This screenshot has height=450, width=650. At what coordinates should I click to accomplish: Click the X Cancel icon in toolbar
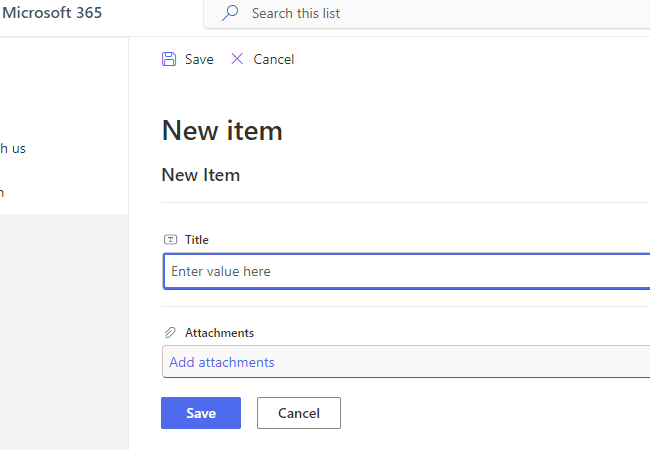pos(237,59)
